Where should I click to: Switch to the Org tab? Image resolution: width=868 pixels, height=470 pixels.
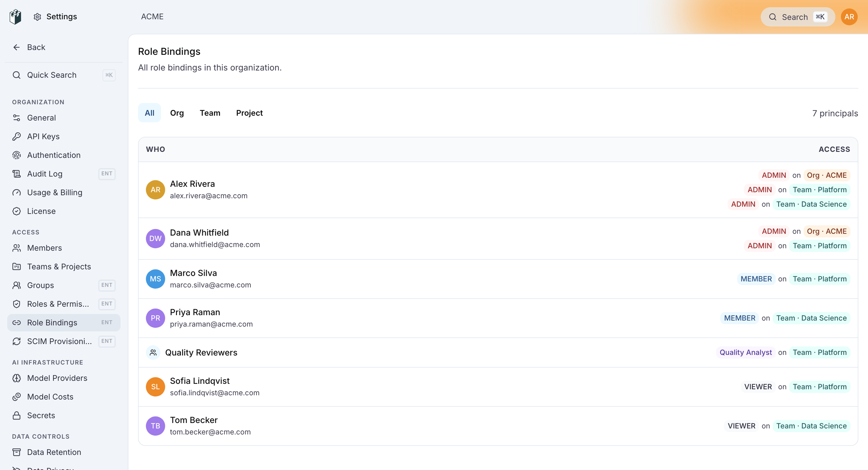(x=177, y=113)
